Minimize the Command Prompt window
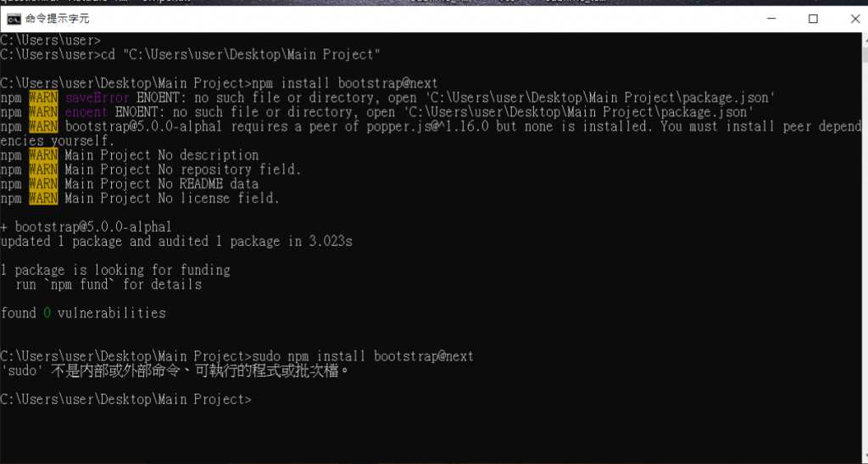Screen dimensions: 868x464 point(771,19)
